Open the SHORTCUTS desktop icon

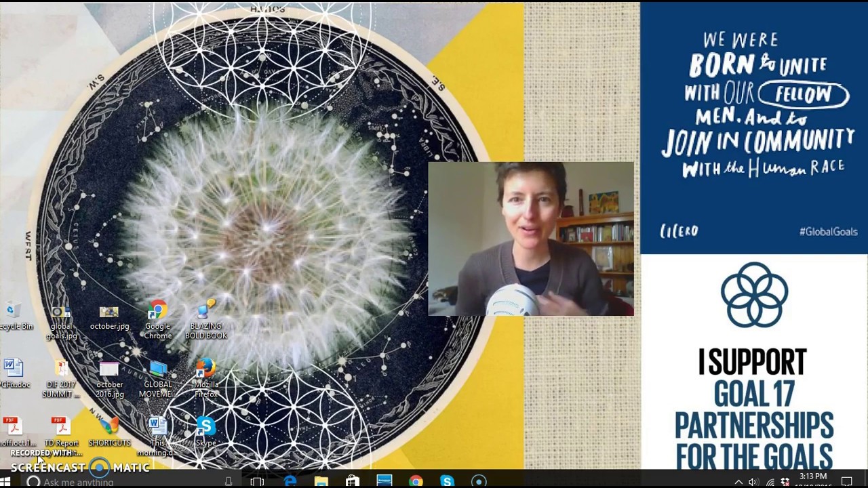click(109, 432)
